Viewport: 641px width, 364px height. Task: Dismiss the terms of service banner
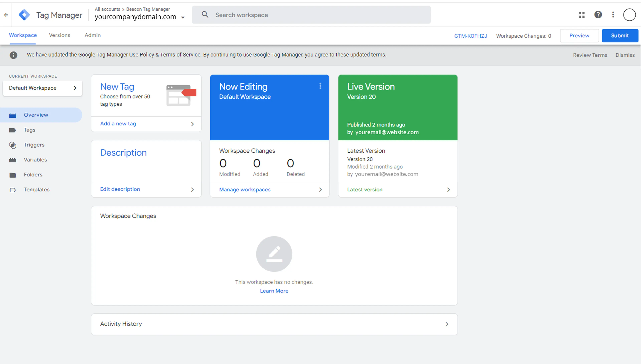tap(625, 55)
